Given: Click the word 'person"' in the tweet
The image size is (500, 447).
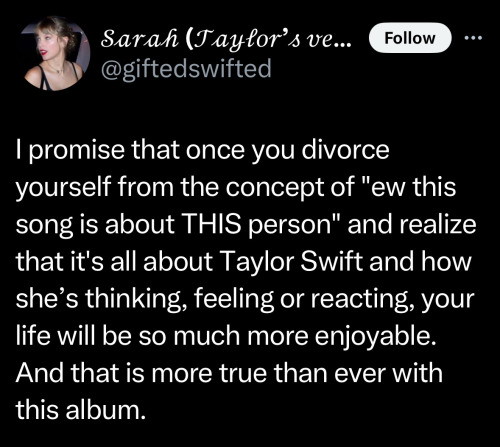Looking at the screenshot, I should (x=293, y=225).
